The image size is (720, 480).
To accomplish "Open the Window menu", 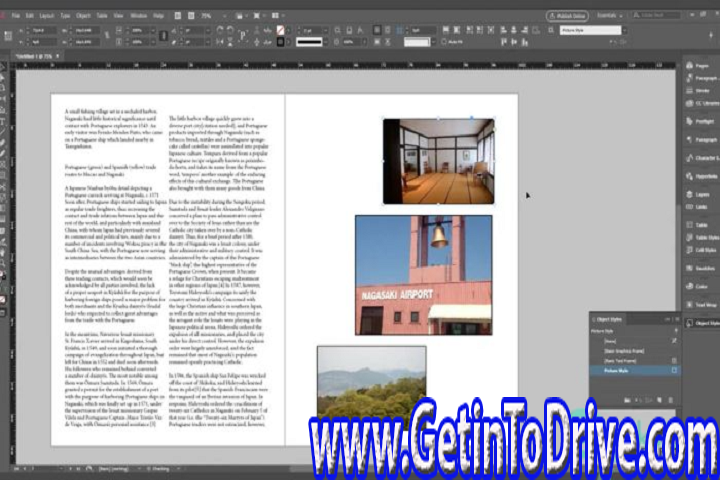I will point(138,16).
